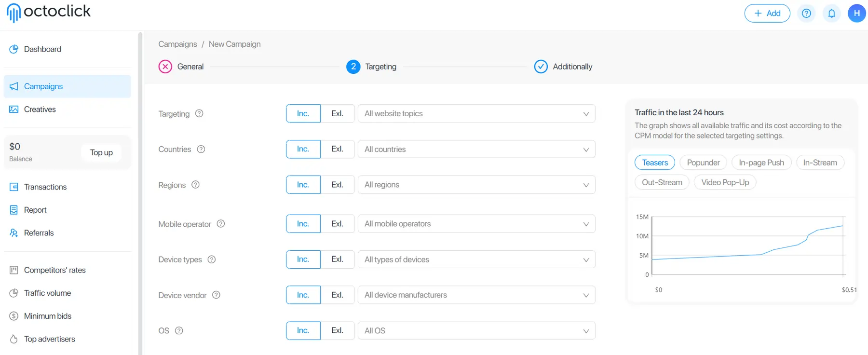Go to Campaigns breadcrumb link

(x=177, y=44)
